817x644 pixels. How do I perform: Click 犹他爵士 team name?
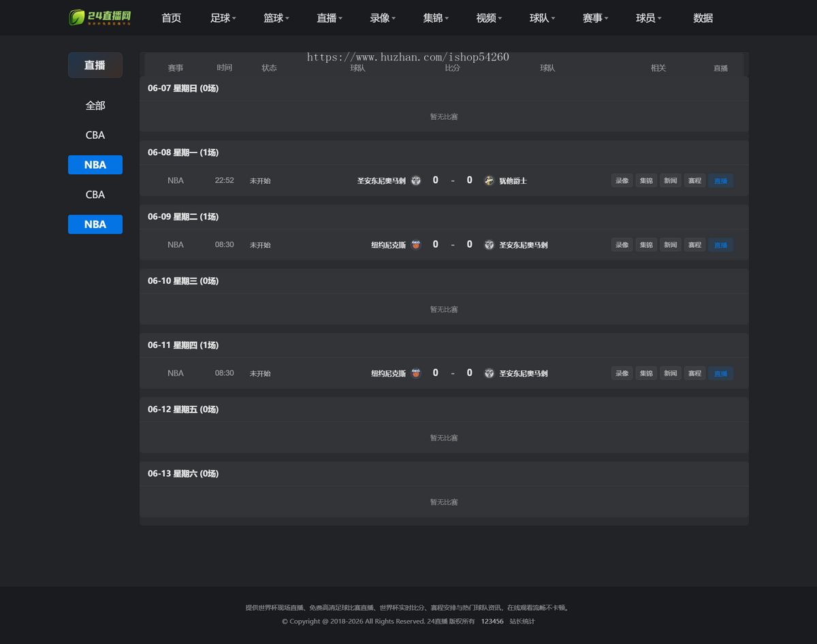point(513,180)
